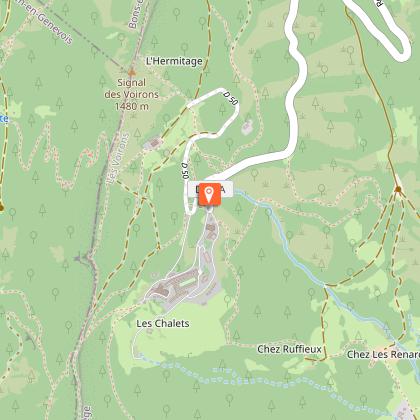Select the Les Chalets place name
The image size is (420, 420).
[163, 323]
